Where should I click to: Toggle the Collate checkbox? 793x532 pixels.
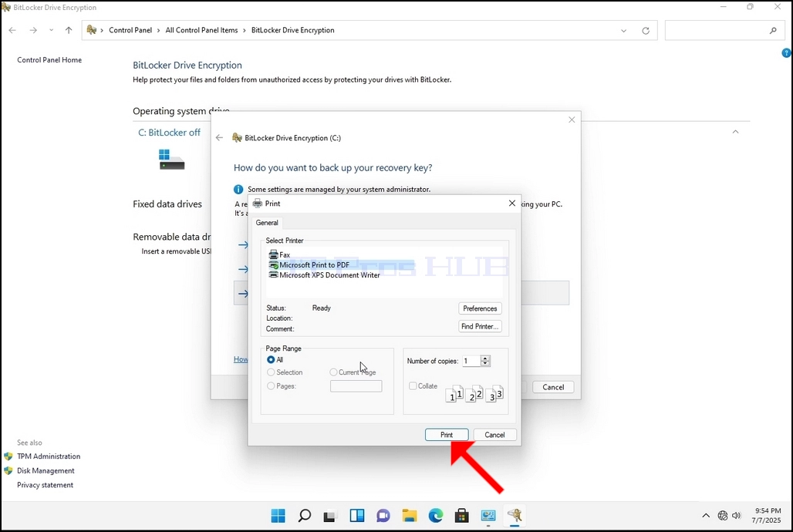pyautogui.click(x=423, y=386)
